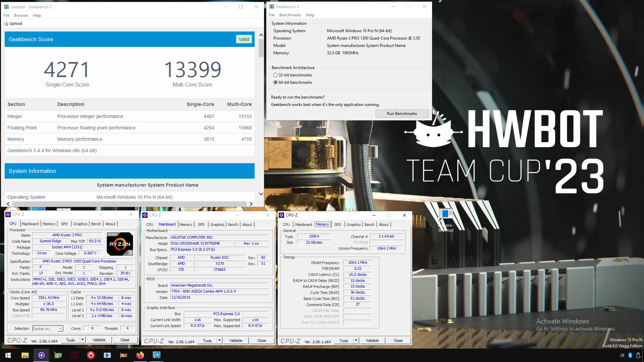Switch to Graphics tab in CPU-Z Memory window

coord(354,225)
